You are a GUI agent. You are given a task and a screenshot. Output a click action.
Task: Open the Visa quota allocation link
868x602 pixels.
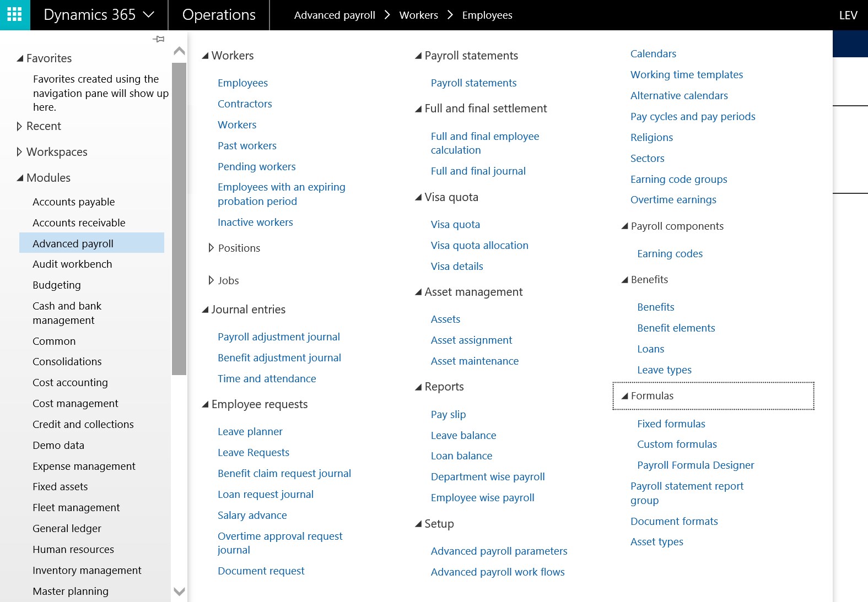479,246
